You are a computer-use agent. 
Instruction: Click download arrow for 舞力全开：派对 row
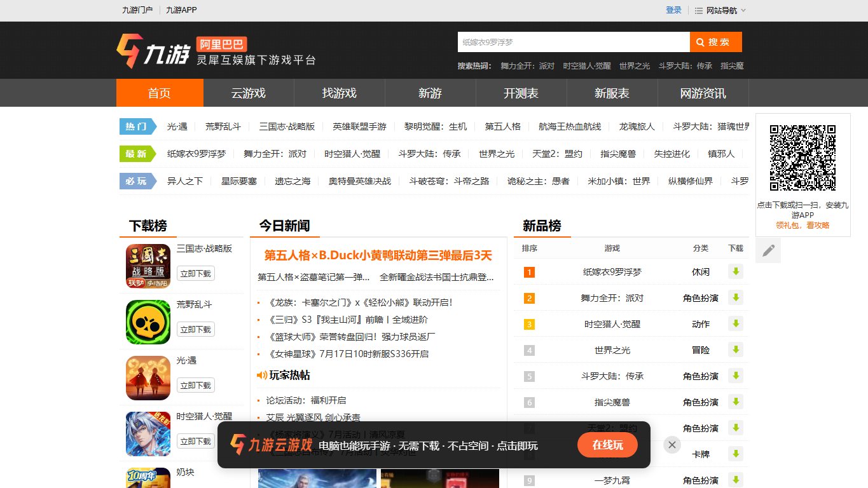point(736,297)
